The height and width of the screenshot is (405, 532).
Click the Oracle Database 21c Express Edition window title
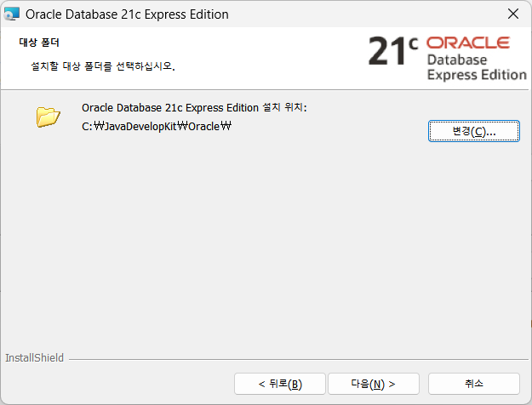coord(127,14)
